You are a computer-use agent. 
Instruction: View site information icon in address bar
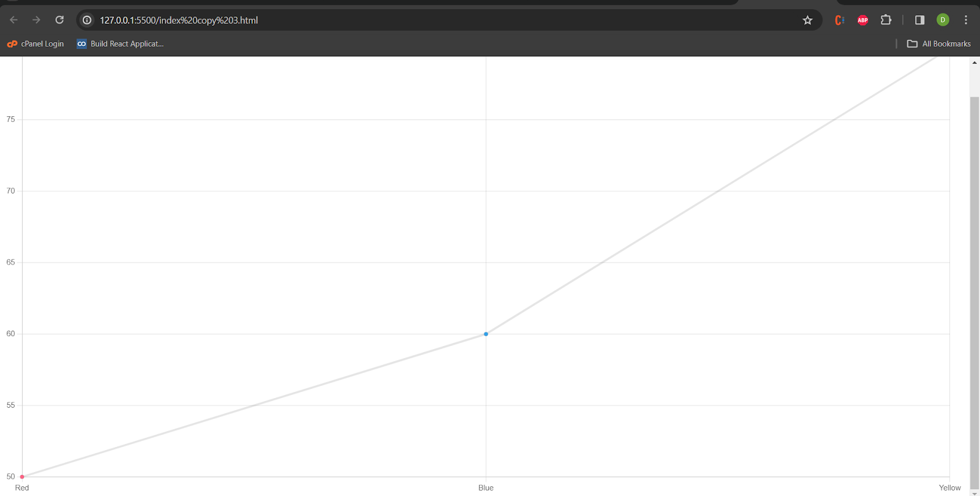click(x=87, y=20)
